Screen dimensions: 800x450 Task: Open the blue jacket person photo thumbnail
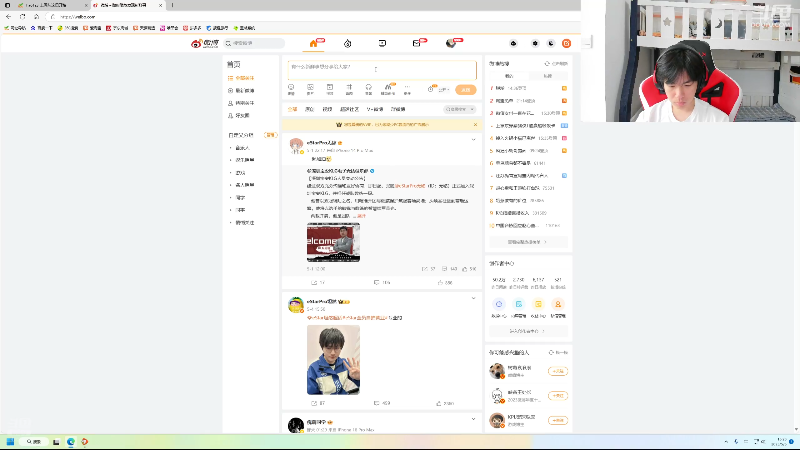click(x=333, y=360)
